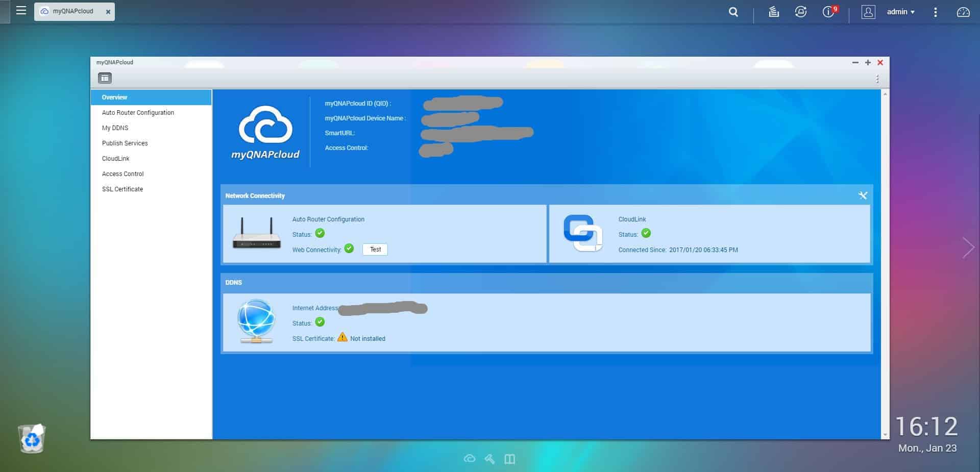Click the 'Internet Address' label
This screenshot has width=980, height=472.
(x=315, y=308)
